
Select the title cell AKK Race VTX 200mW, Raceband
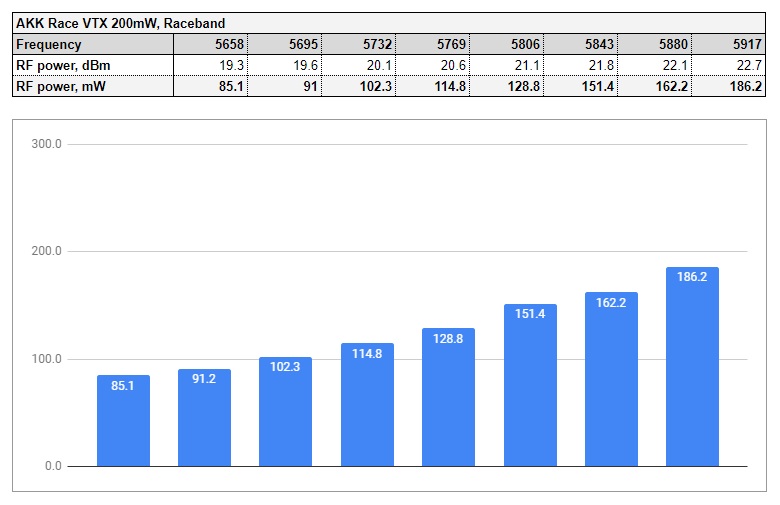point(389,23)
